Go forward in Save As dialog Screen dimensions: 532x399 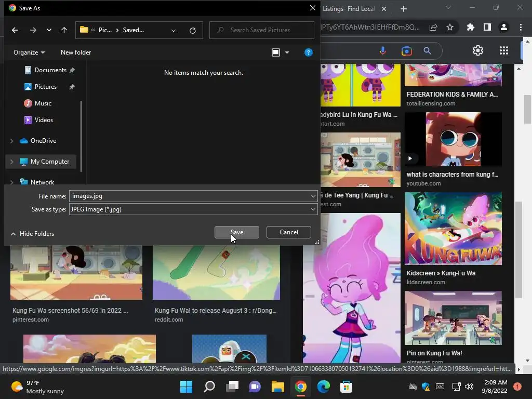[x=33, y=30]
